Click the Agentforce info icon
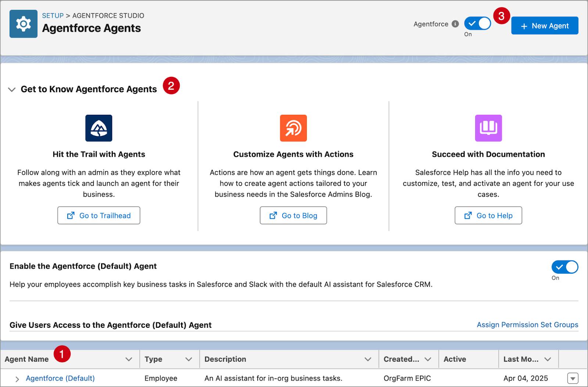Viewport: 588px width, 387px height. coord(455,24)
